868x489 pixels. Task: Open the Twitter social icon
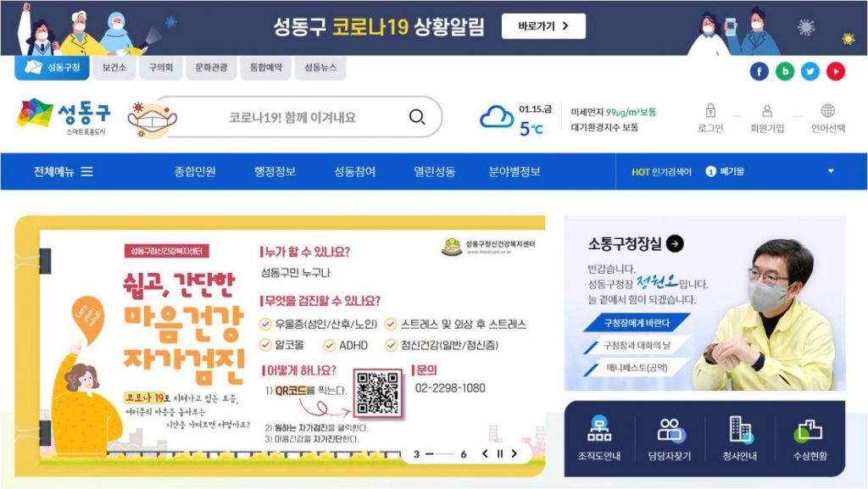810,72
